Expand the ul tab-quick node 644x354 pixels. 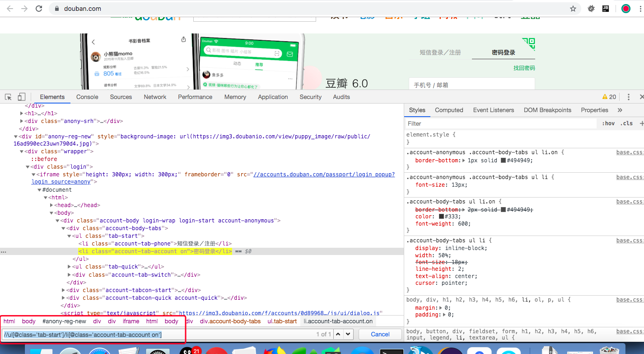[69, 267]
